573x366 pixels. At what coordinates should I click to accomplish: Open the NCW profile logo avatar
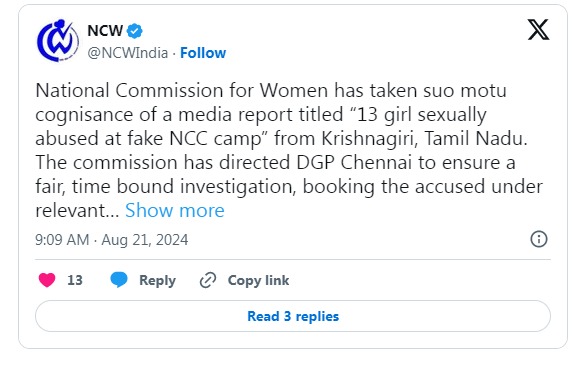pos(57,41)
